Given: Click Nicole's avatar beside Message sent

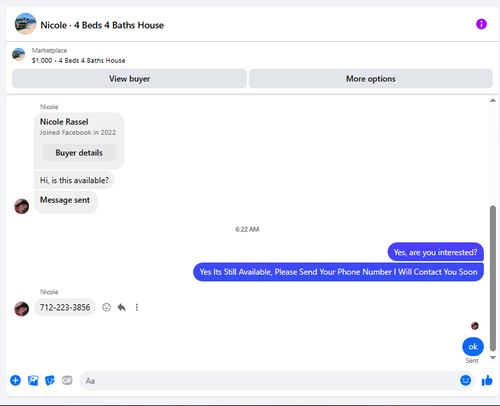Looking at the screenshot, I should (x=21, y=206).
